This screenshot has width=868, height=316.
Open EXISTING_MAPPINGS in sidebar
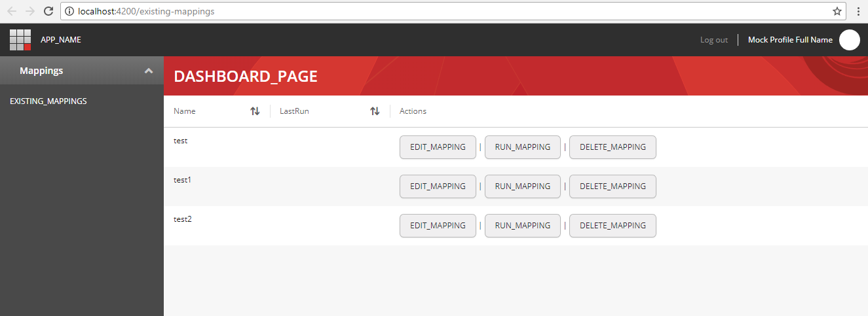point(48,101)
